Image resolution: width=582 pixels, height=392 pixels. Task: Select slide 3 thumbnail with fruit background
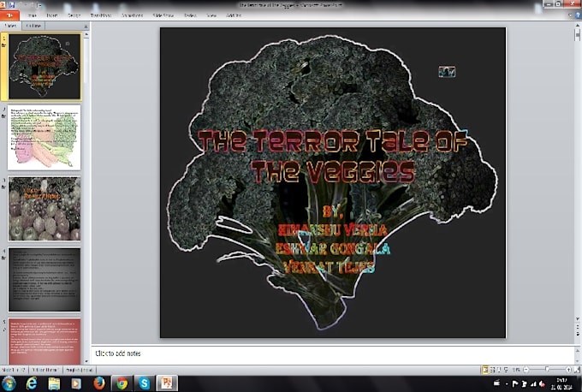(45, 208)
